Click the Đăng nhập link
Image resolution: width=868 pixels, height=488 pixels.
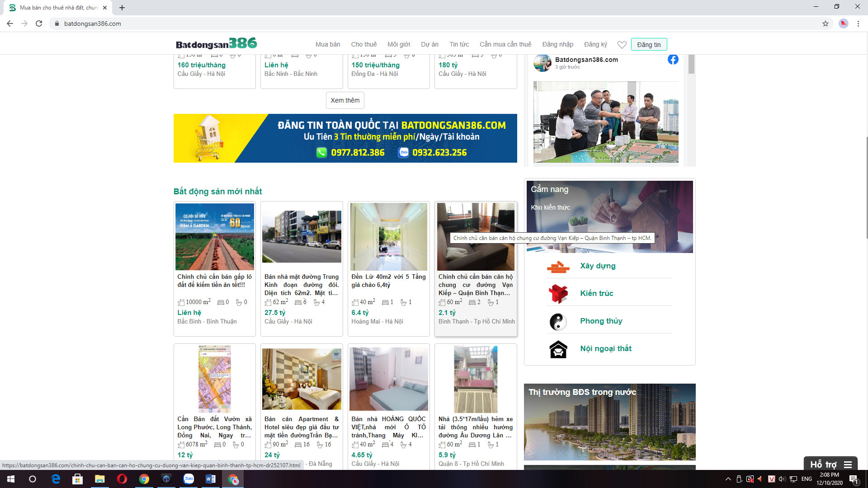point(557,44)
